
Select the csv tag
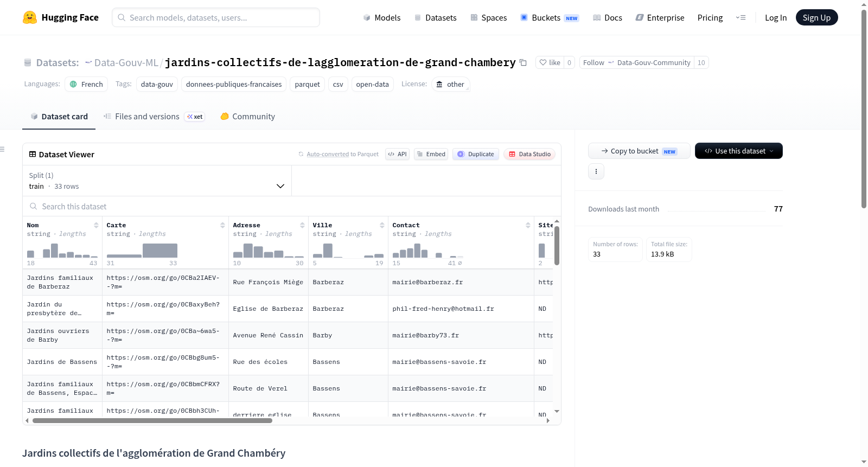[338, 84]
